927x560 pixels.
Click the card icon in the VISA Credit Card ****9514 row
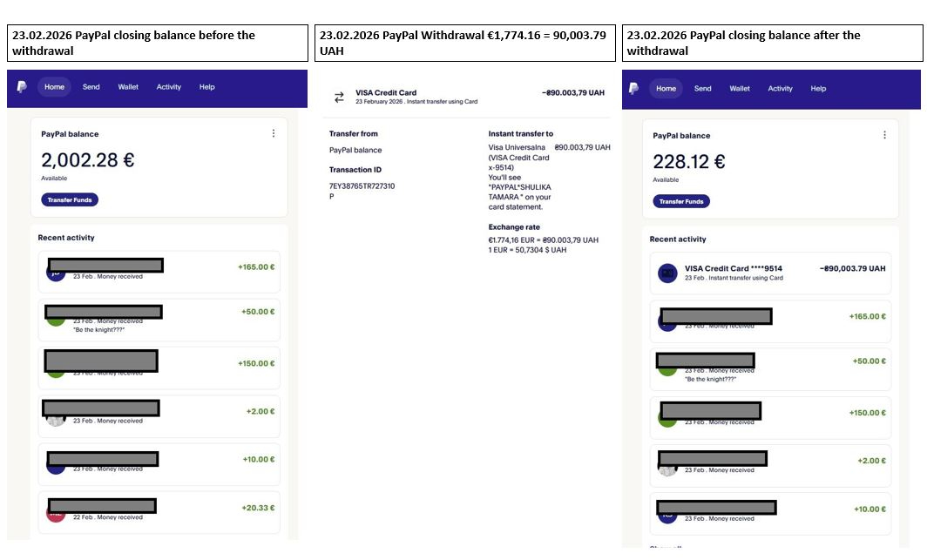[x=667, y=273]
